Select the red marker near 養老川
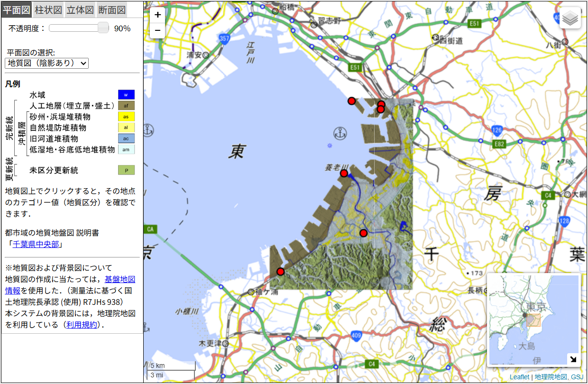Screen dimensions: 588x384 [344, 173]
